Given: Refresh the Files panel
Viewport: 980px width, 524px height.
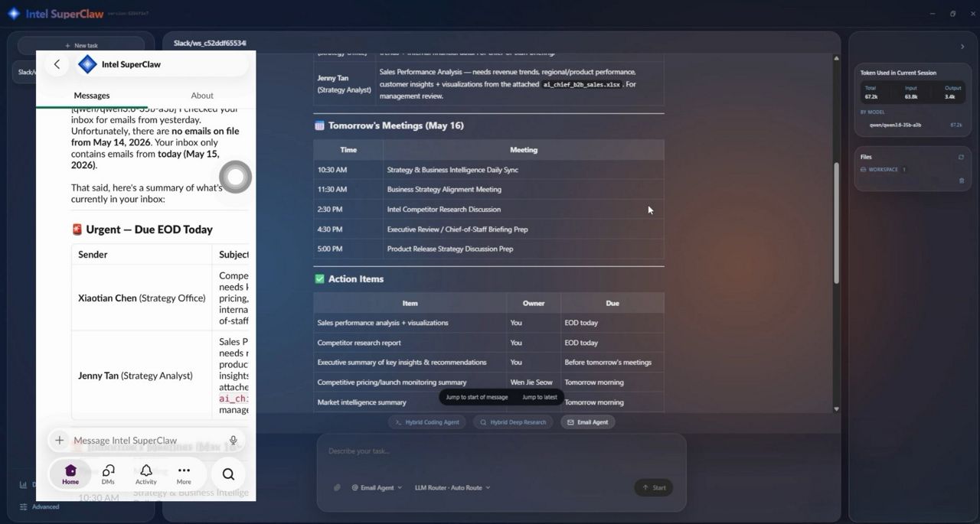Looking at the screenshot, I should (x=961, y=157).
